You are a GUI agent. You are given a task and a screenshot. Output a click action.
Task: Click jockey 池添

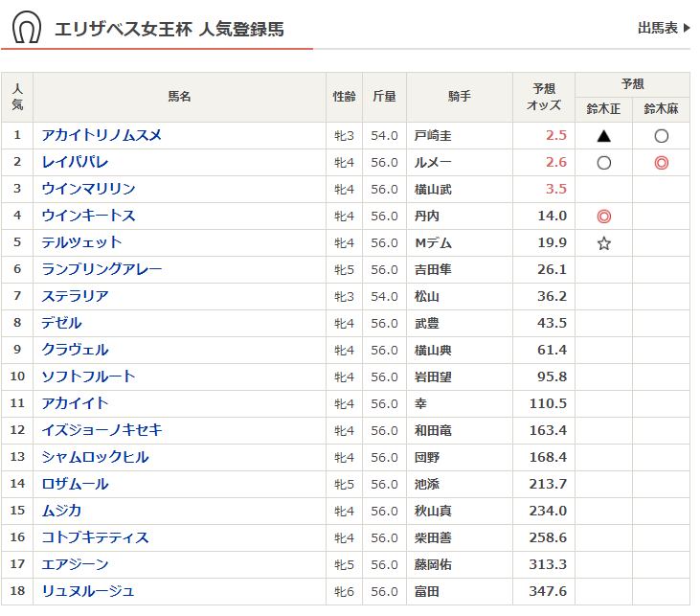pos(427,484)
